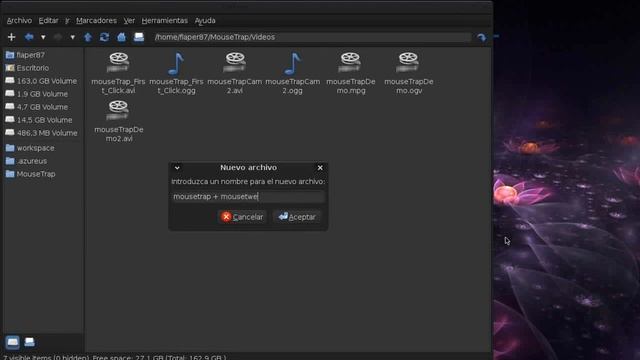
Task: Select the mouseTrap_First_Click.avi video file
Action: 118,73
